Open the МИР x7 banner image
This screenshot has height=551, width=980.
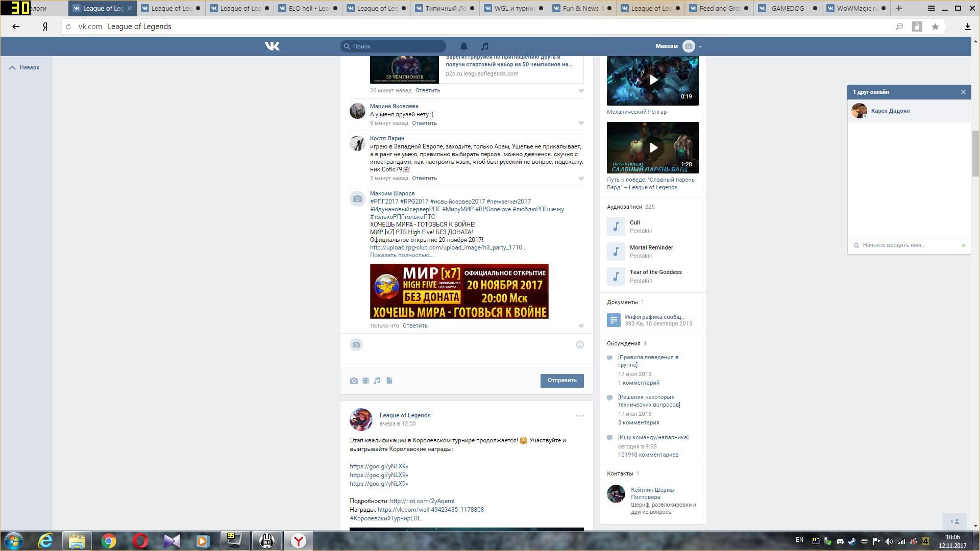click(x=459, y=291)
